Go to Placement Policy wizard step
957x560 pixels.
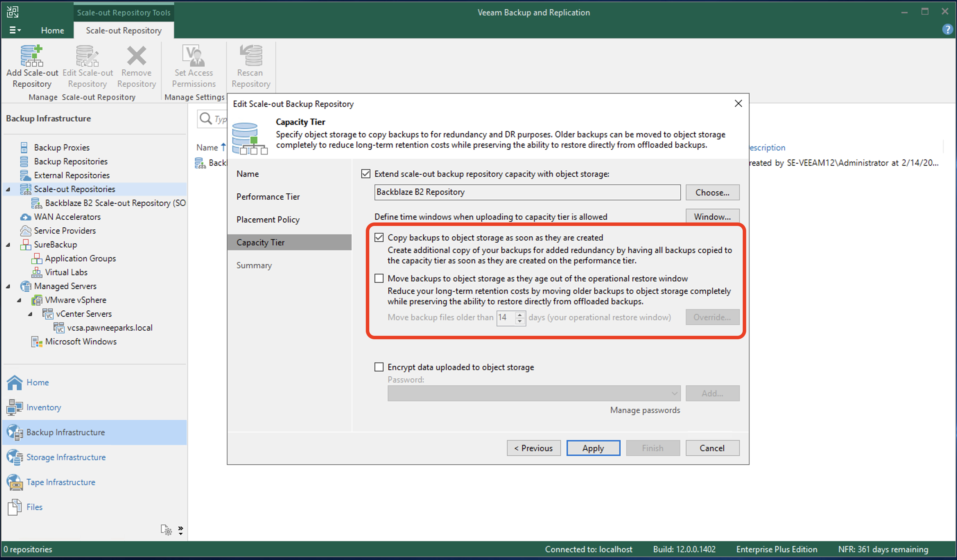pos(268,219)
